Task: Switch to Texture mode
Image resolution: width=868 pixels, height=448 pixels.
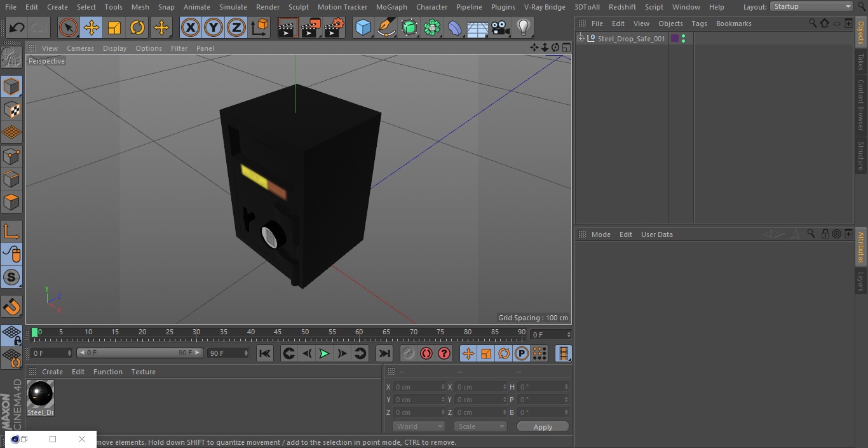Action: tap(11, 109)
